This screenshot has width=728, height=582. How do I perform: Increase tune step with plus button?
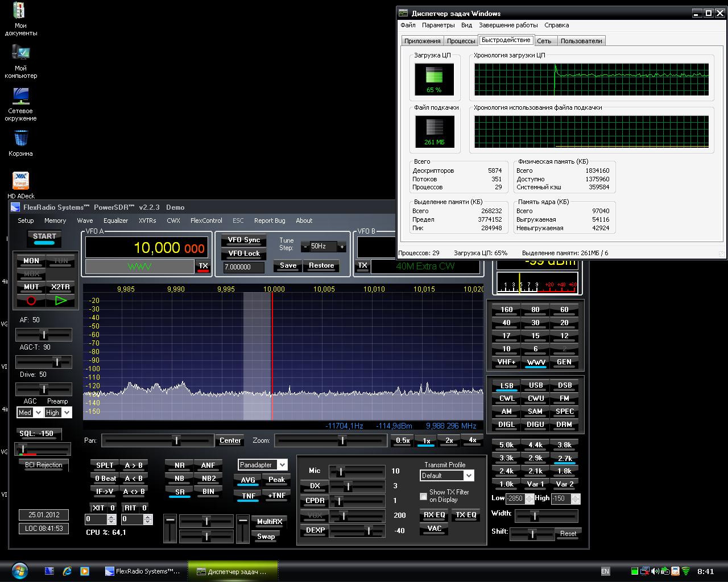342,247
